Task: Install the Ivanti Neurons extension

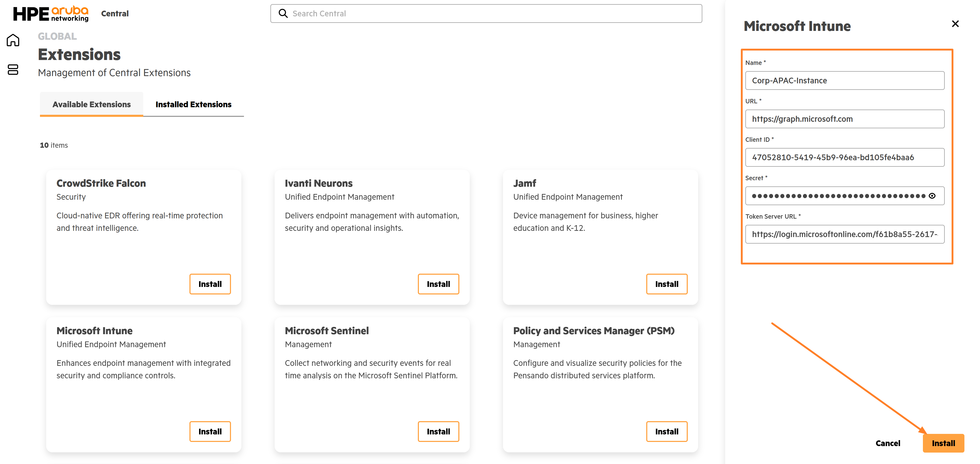Action: (x=438, y=284)
